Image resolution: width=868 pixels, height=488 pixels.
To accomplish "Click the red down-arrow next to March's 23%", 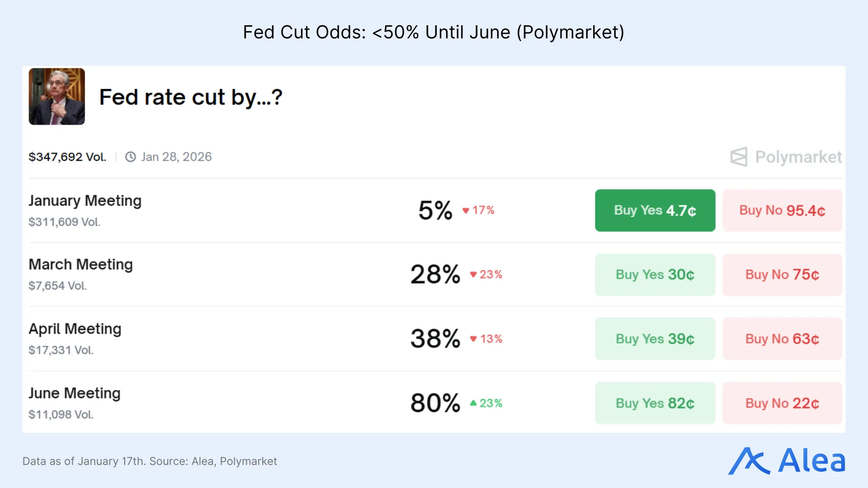I will coord(473,274).
